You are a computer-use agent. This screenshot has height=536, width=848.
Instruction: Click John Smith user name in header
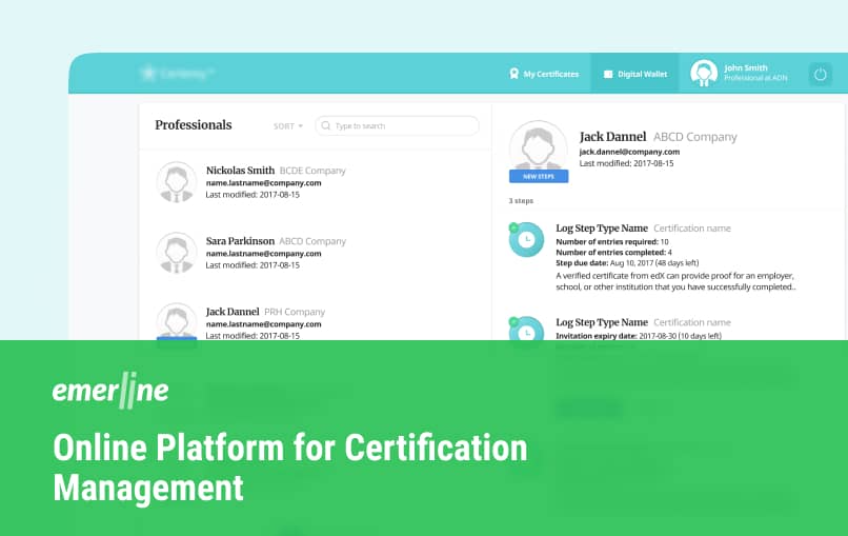tap(746, 68)
